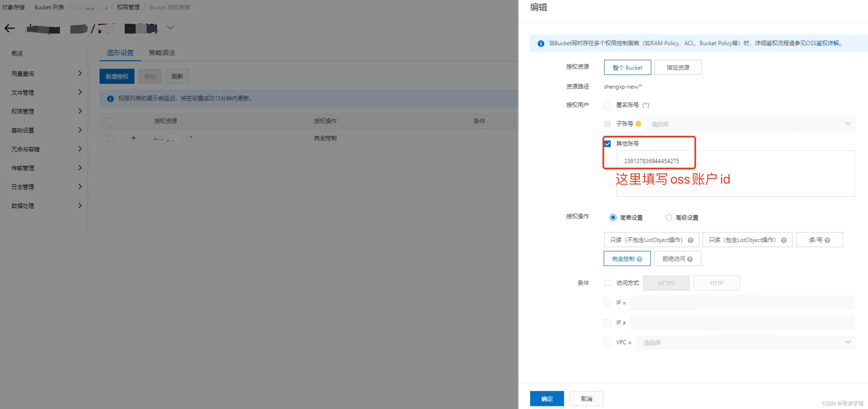Viewport: 868px width, 409px height.
Task: Open the 子账号 请选择 dropdown
Action: pyautogui.click(x=749, y=124)
